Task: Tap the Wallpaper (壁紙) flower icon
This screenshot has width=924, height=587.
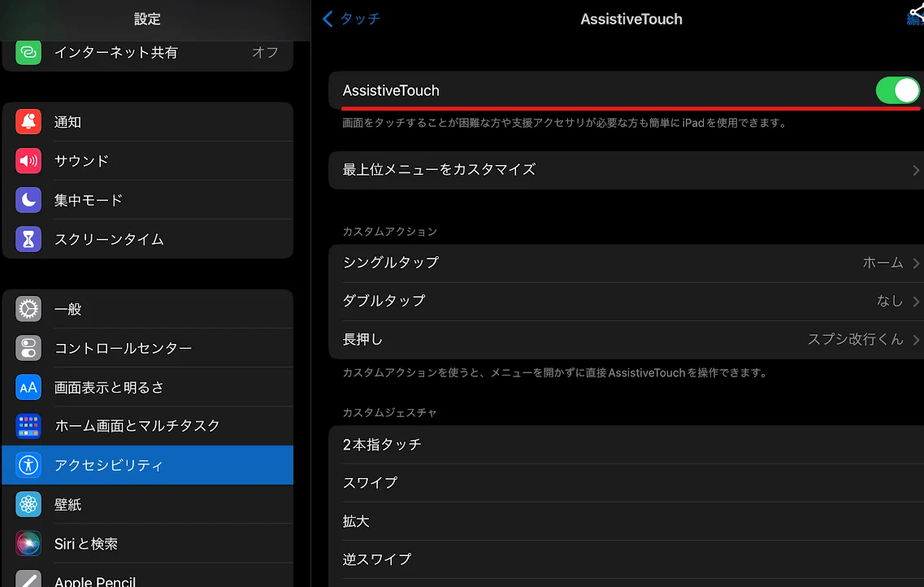Action: coord(28,505)
